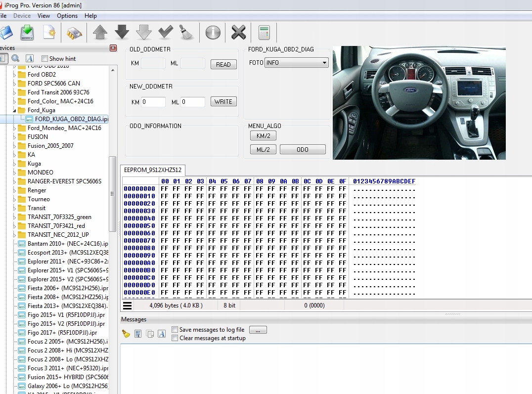The image size is (532, 394).
Task: Click the chip icon in toolbar
Action: tap(74, 33)
